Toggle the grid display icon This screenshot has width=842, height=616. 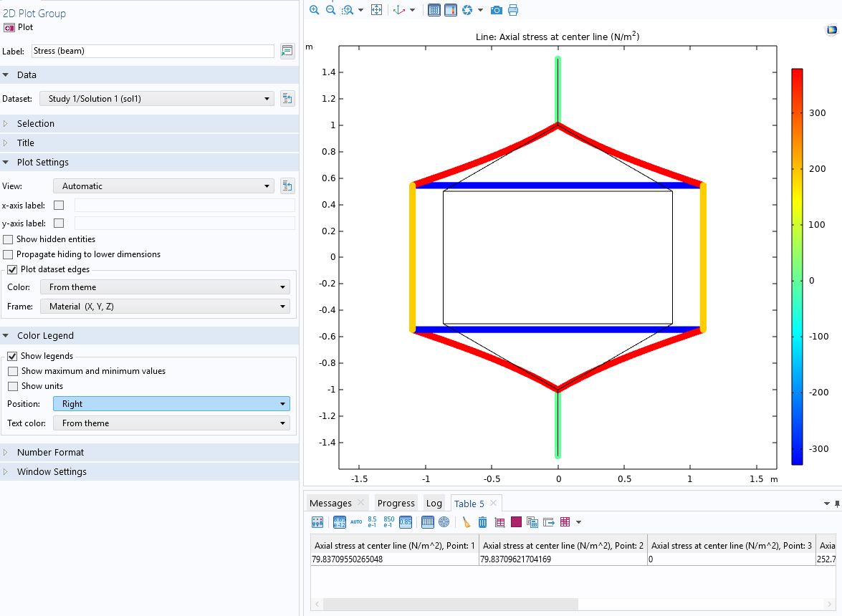[434, 10]
